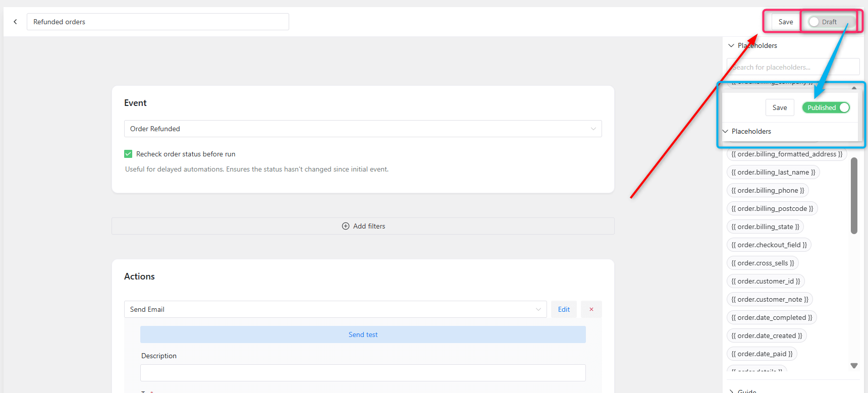Click Edit next to Send Email
This screenshot has height=393, width=868.
564,309
